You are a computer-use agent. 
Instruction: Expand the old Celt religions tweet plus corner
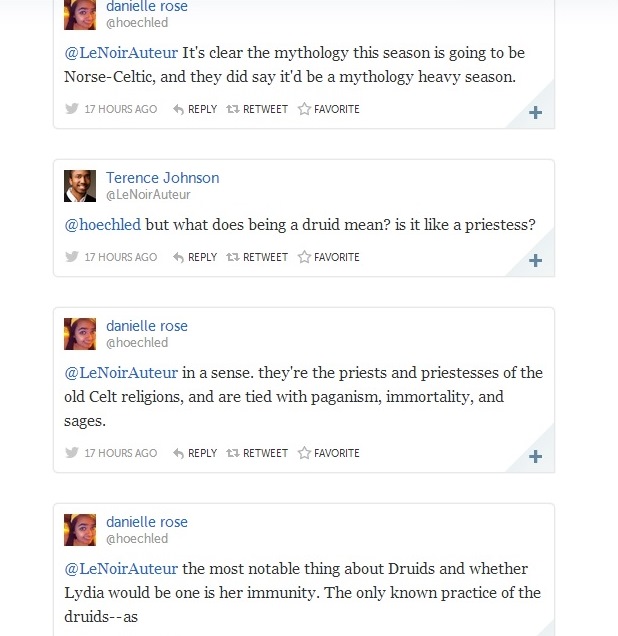pyautogui.click(x=536, y=457)
